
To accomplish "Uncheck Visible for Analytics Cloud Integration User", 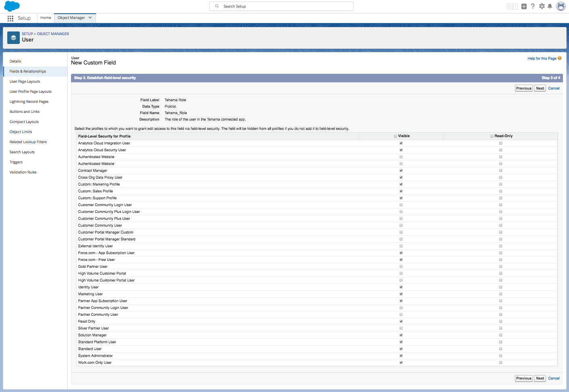I will 401,143.
